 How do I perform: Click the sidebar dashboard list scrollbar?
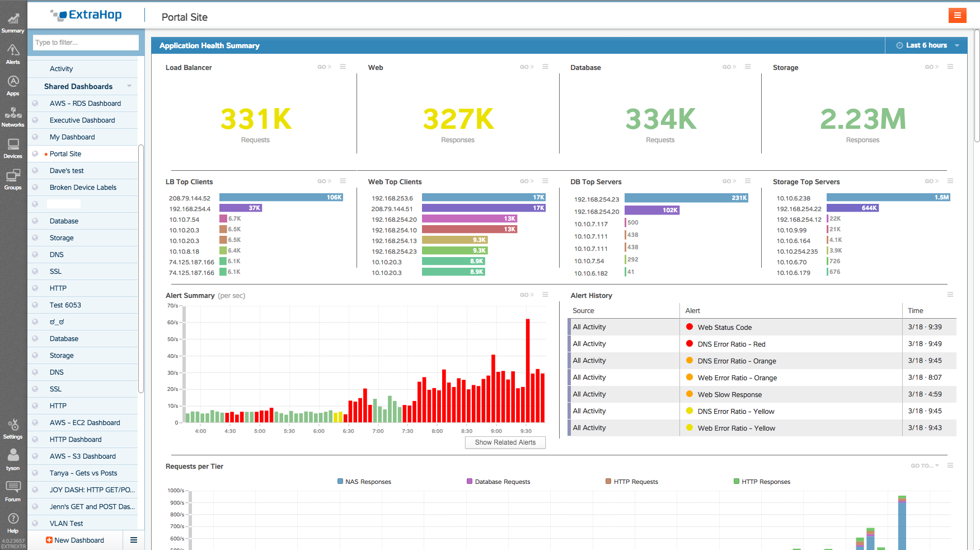click(x=141, y=269)
